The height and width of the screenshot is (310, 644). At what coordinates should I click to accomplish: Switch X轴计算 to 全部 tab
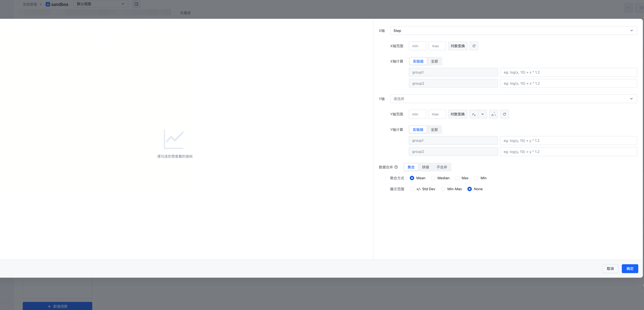point(434,61)
